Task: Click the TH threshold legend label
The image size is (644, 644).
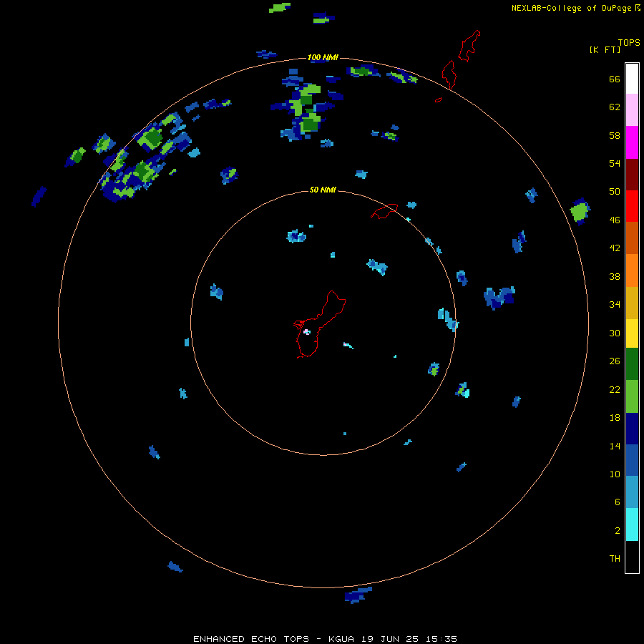Action: [x=615, y=558]
